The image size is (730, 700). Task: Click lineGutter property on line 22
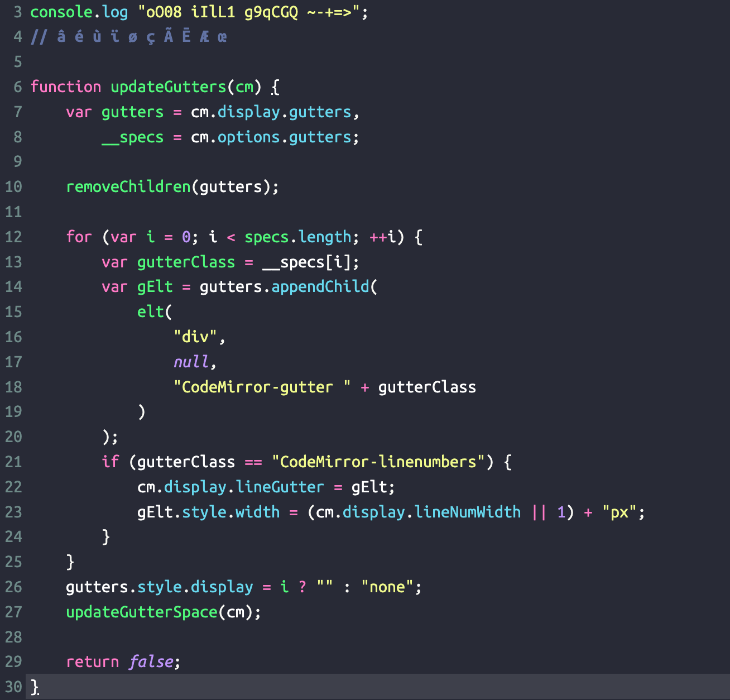280,487
